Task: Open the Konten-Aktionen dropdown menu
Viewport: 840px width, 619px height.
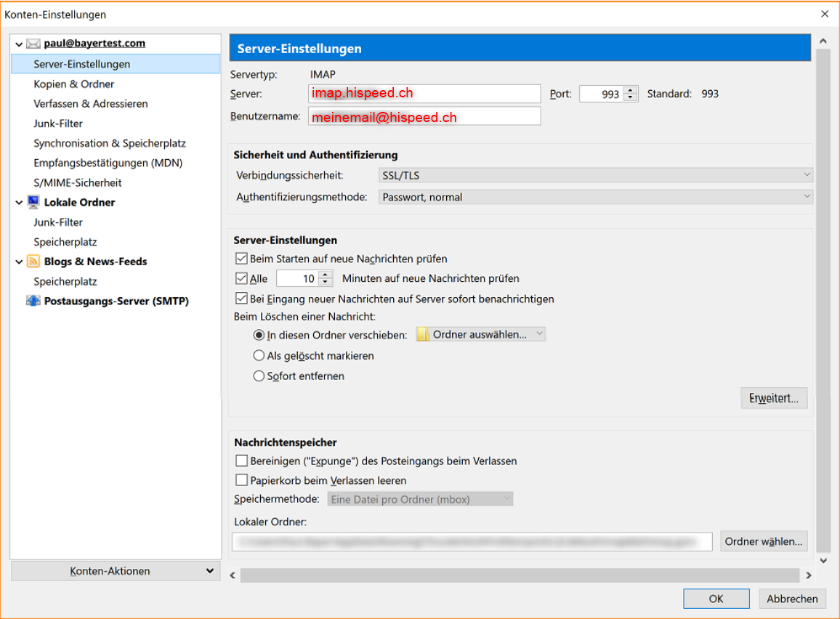Action: (x=116, y=571)
